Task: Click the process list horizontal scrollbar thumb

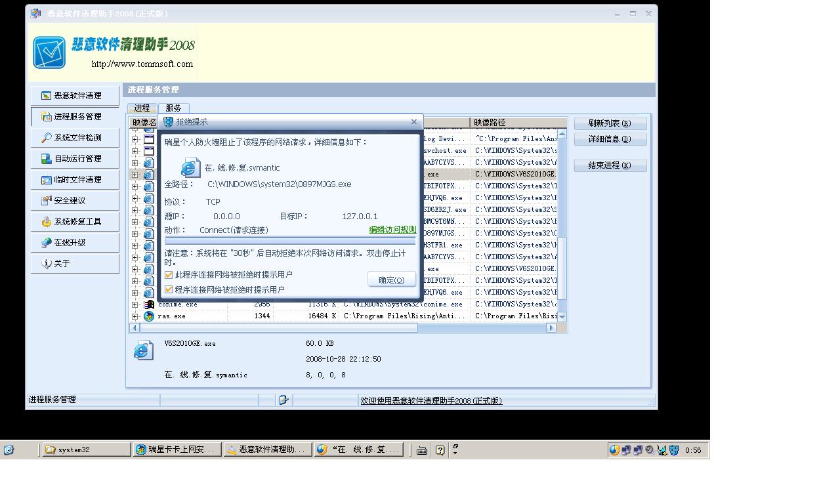Action: coord(278,327)
